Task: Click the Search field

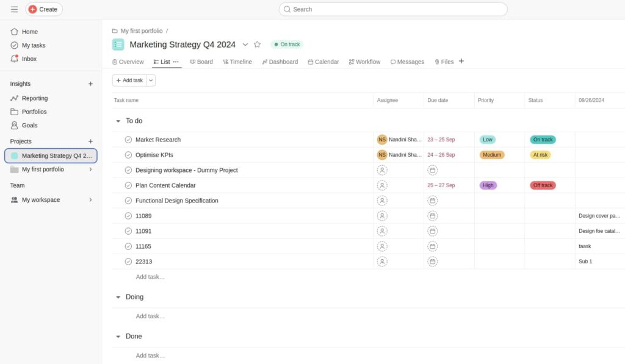Action: tap(392, 9)
